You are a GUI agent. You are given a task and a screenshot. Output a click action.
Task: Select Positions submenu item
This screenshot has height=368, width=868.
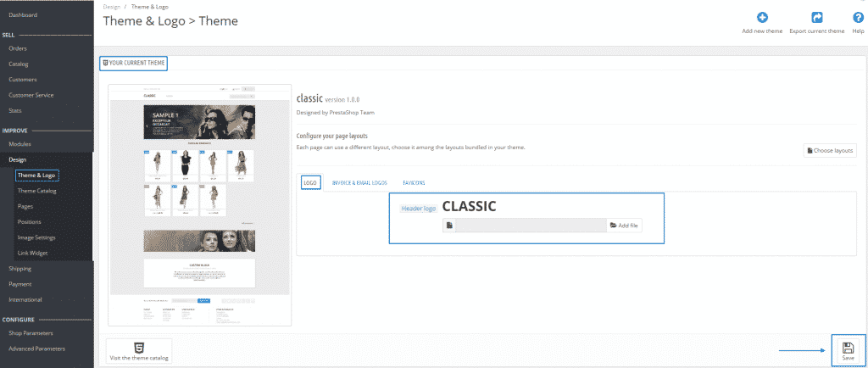(29, 222)
